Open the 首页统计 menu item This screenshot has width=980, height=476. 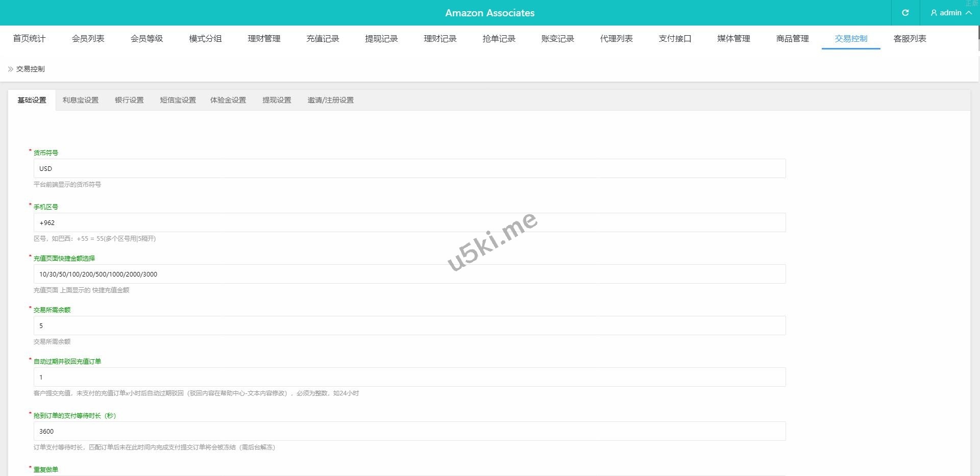tap(29, 39)
